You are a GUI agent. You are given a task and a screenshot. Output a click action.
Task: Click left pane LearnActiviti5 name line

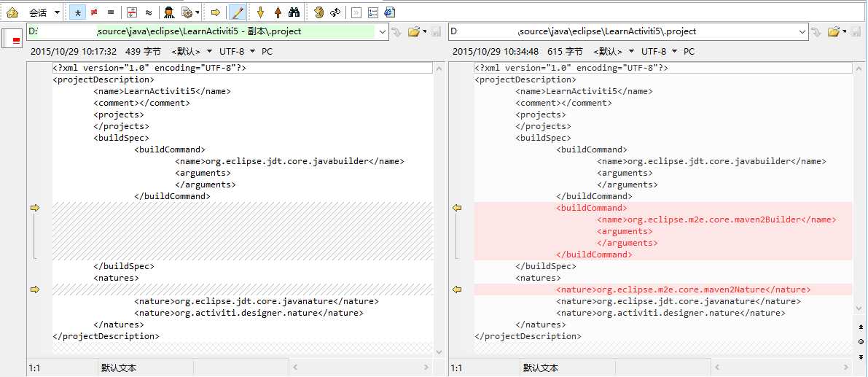tap(162, 91)
